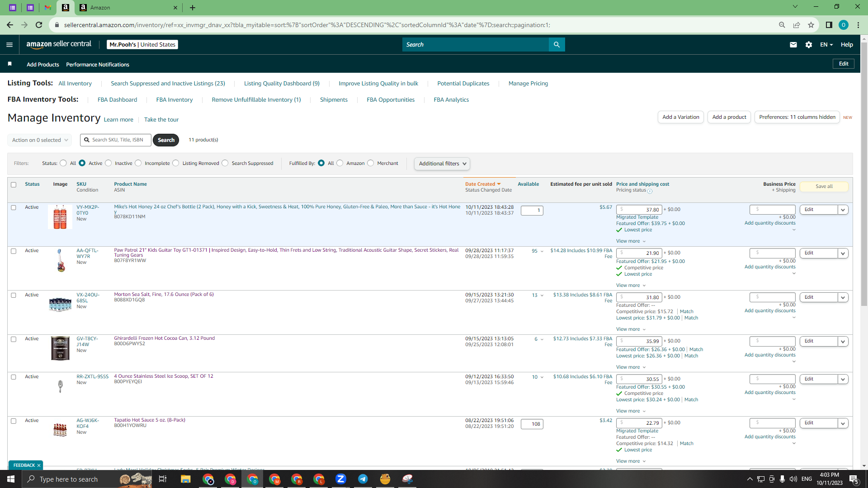Expand View more for Morton Sea Salt
Screen dimensions: 868x488
tap(631, 329)
